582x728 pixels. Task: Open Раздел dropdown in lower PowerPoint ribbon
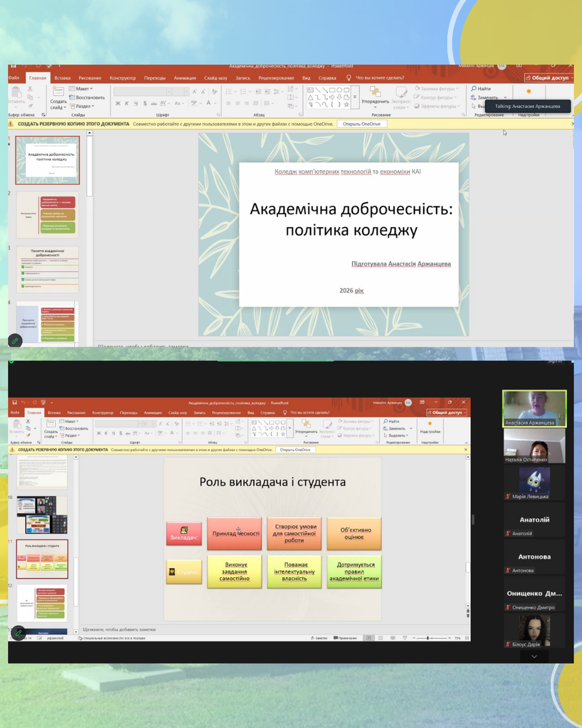tap(72, 436)
